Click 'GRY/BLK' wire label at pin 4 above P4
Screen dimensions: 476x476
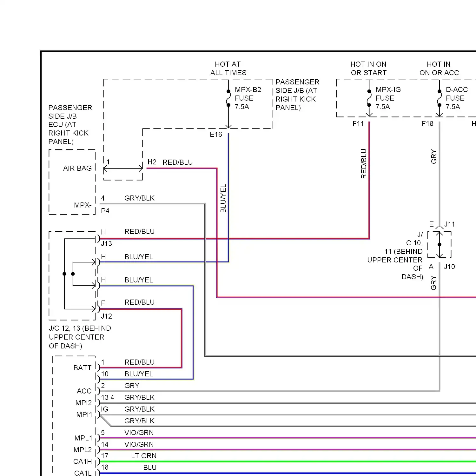pos(139,198)
